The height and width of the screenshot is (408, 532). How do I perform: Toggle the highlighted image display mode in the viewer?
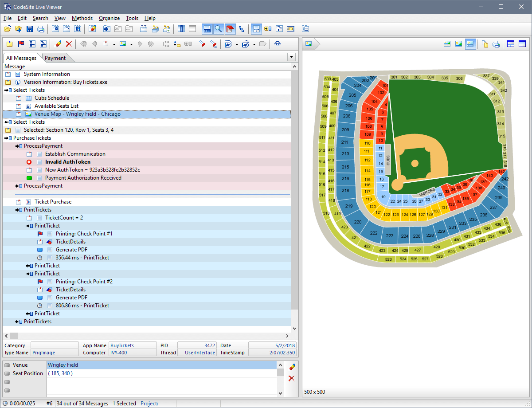tap(470, 44)
